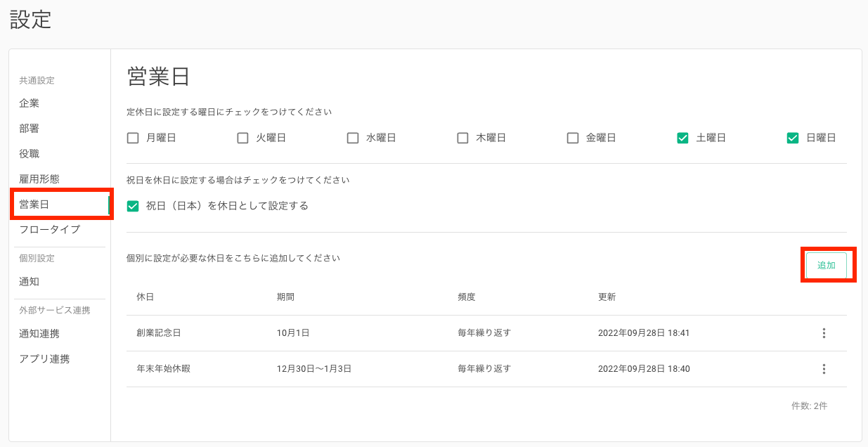Click the 設定 page title
868x447 pixels.
[31, 19]
